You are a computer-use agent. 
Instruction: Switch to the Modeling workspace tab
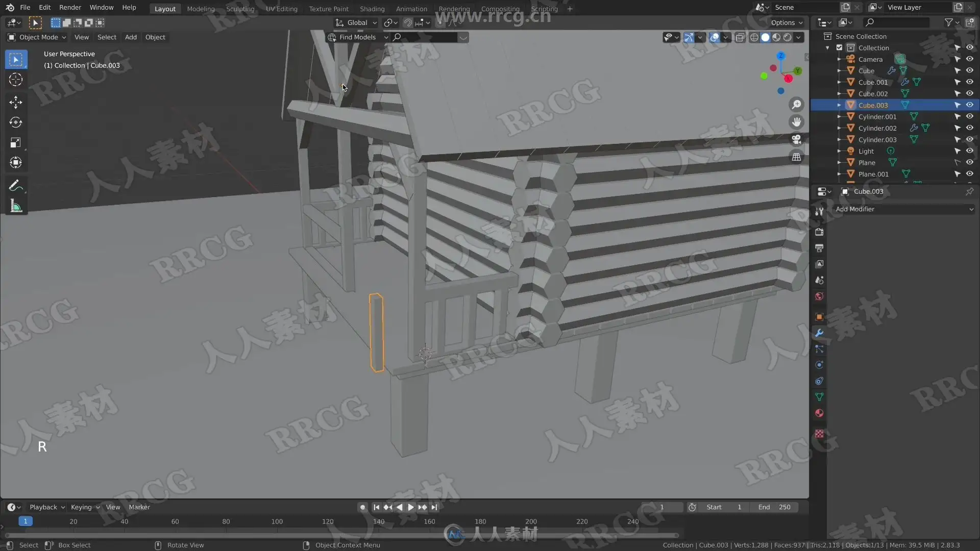click(x=201, y=9)
